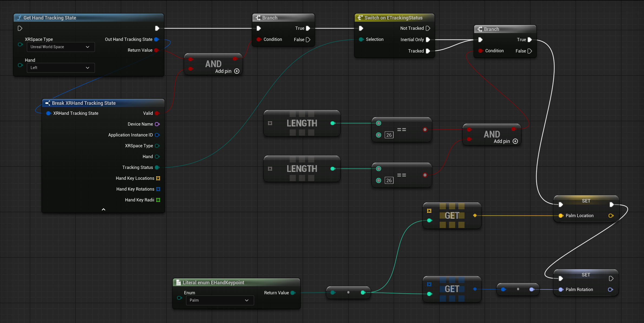Viewport: 644px width, 323px height.
Task: Click the array grid icon on the blue GET node
Action: click(x=429, y=284)
